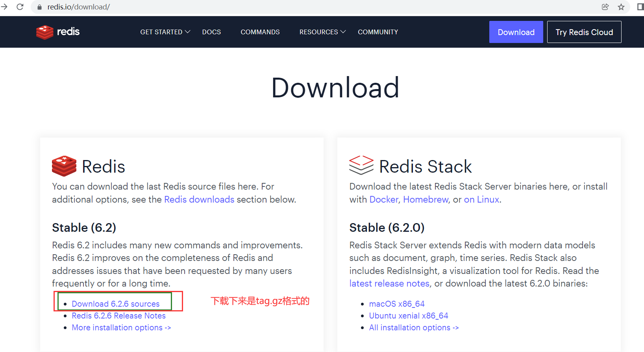Image resolution: width=644 pixels, height=352 pixels.
Task: Open the latest release notes link
Action: point(389,283)
